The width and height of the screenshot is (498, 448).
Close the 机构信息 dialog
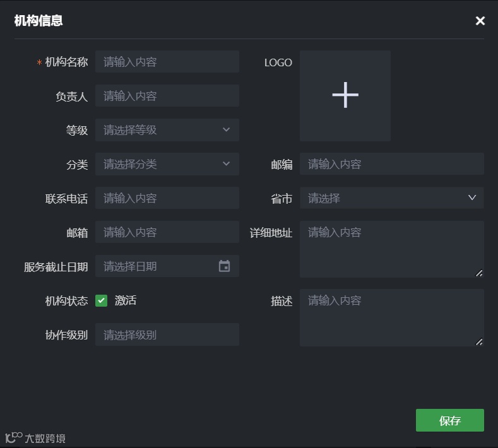click(x=480, y=21)
